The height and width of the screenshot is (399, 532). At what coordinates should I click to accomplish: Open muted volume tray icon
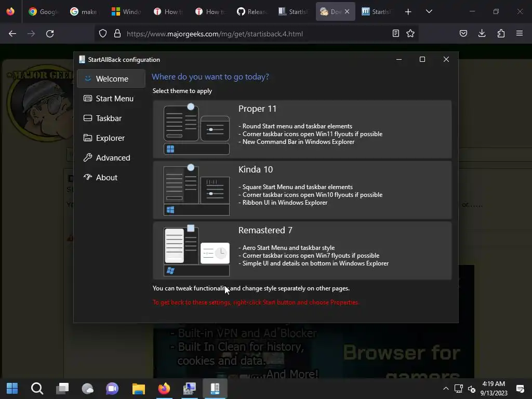click(471, 389)
